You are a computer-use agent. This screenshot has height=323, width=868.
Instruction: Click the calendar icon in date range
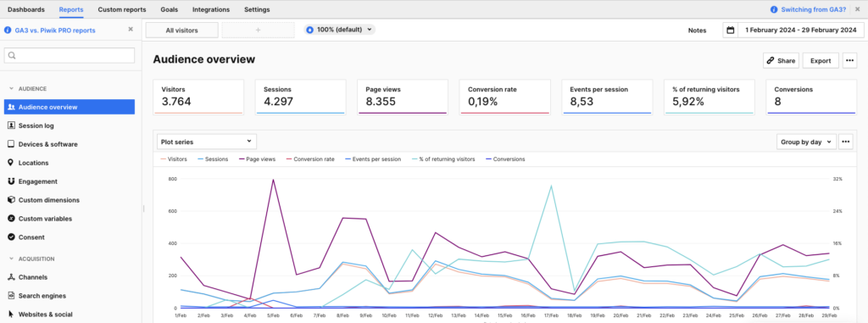click(731, 30)
